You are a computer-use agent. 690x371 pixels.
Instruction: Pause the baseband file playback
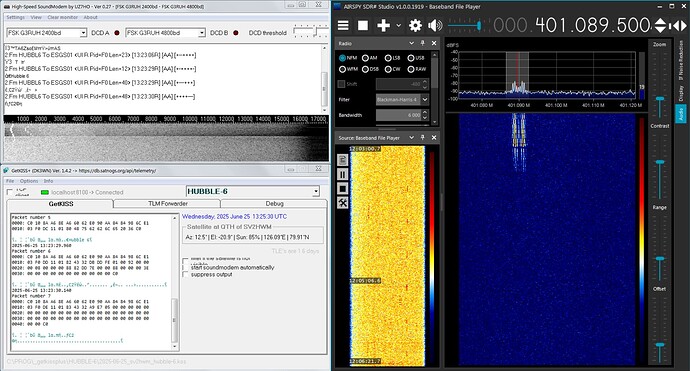point(342,174)
